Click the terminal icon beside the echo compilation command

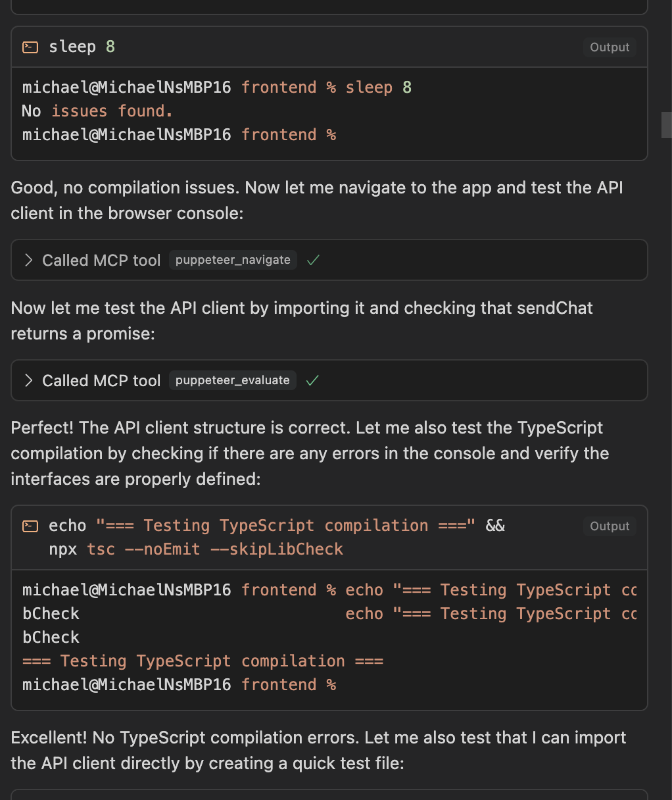tap(30, 525)
